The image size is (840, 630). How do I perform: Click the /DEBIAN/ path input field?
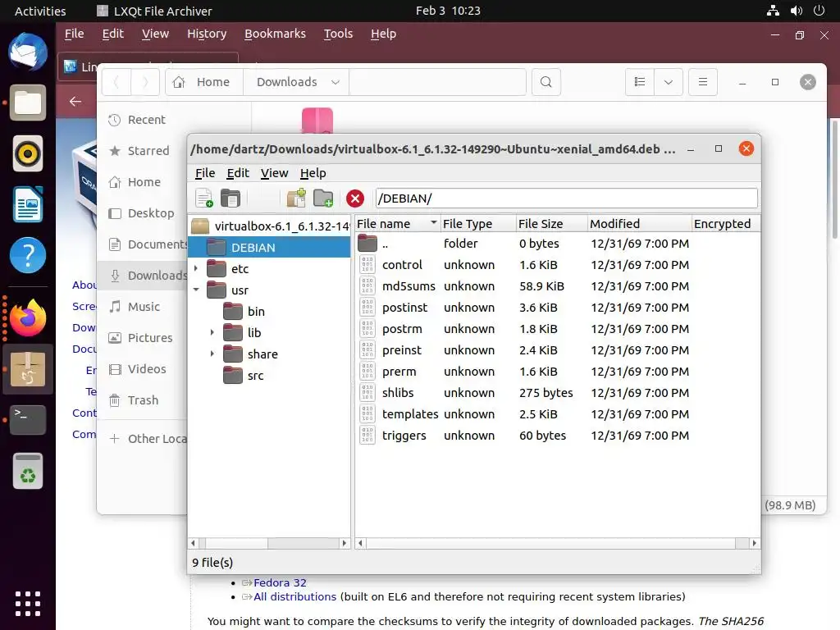(x=566, y=199)
